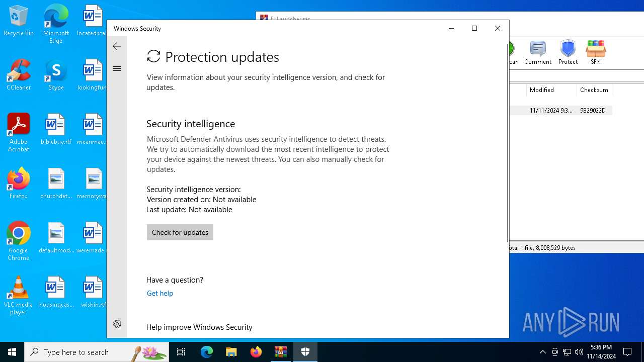This screenshot has height=362, width=644.
Task: Click Windows Security shield on taskbar
Action: (305, 352)
